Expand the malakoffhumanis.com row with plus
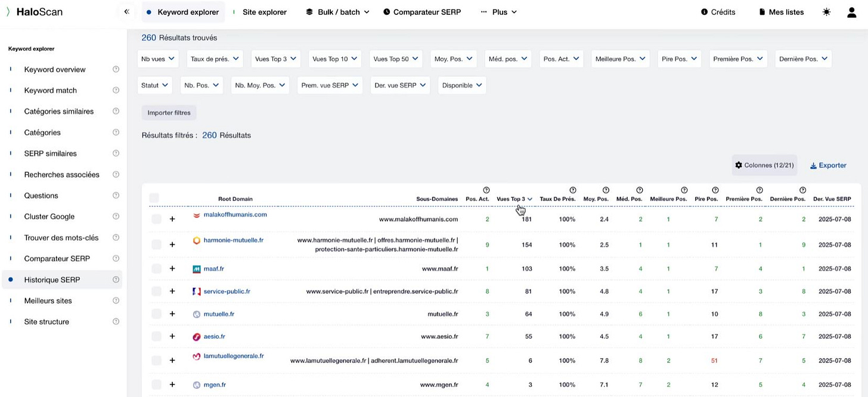The width and height of the screenshot is (868, 397). (x=172, y=219)
